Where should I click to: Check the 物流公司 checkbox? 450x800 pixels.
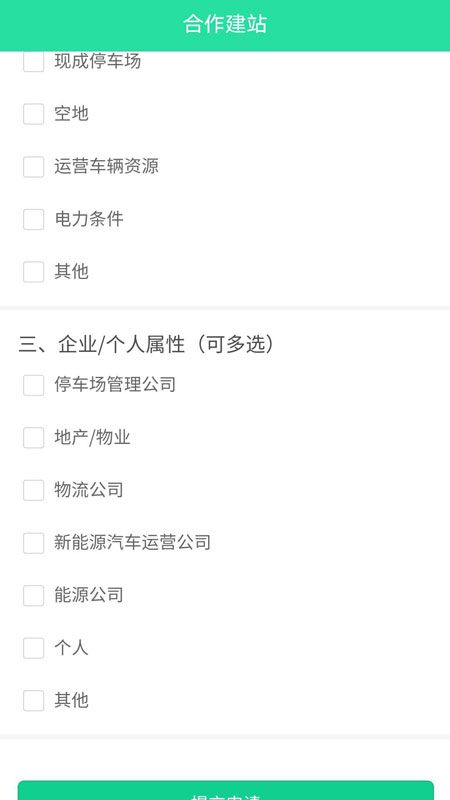pyautogui.click(x=34, y=490)
